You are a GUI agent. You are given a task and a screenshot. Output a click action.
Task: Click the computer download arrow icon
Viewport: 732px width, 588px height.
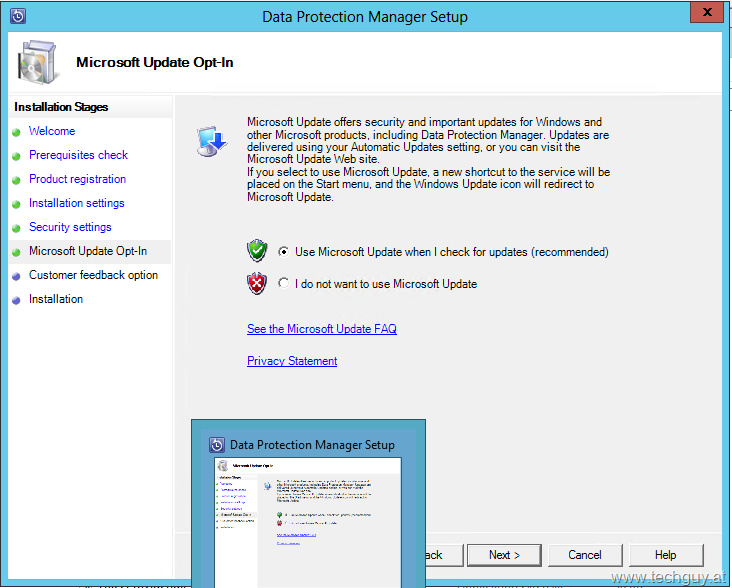(x=211, y=141)
